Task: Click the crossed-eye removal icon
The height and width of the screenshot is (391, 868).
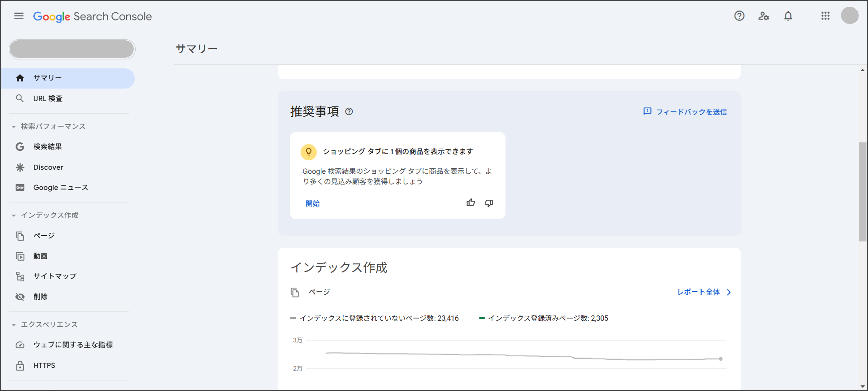Action: [x=20, y=297]
